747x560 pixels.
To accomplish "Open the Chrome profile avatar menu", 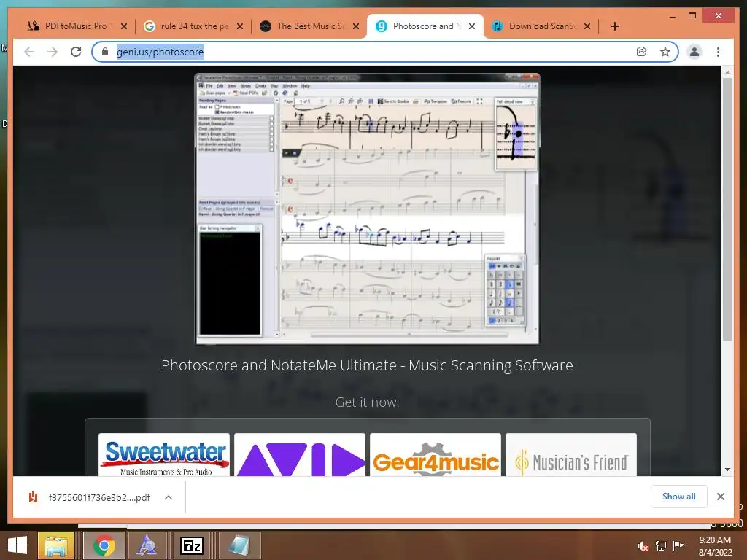I will click(694, 52).
